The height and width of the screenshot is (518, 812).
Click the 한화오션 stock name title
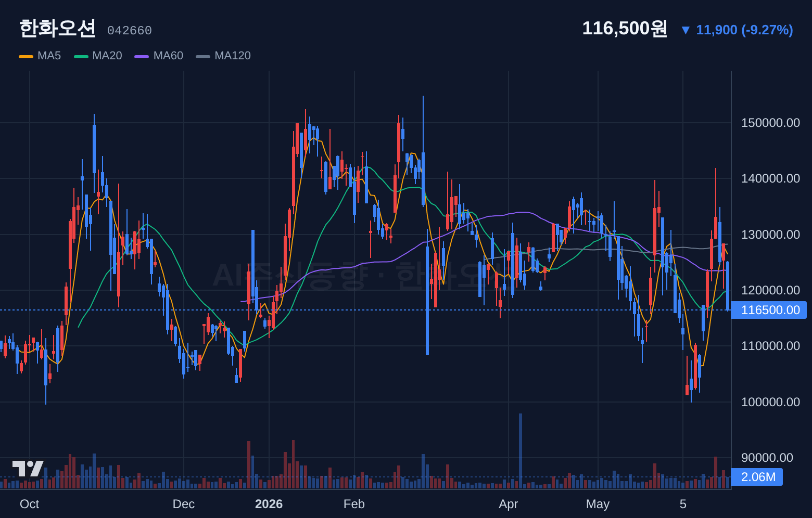pos(57,28)
